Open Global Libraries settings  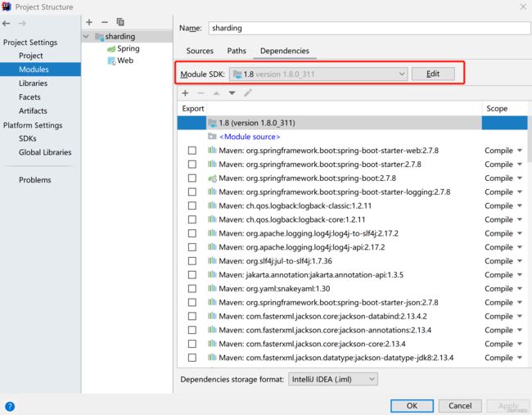45,152
